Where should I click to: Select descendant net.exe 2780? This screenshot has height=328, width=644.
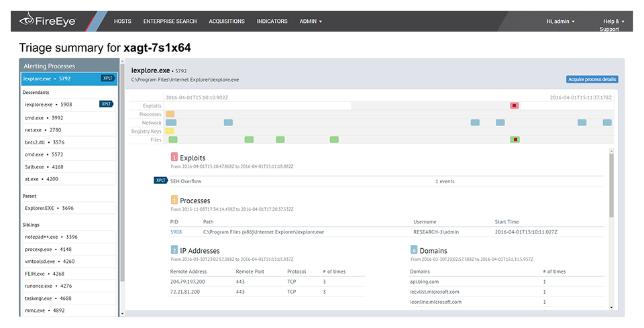tap(69, 129)
